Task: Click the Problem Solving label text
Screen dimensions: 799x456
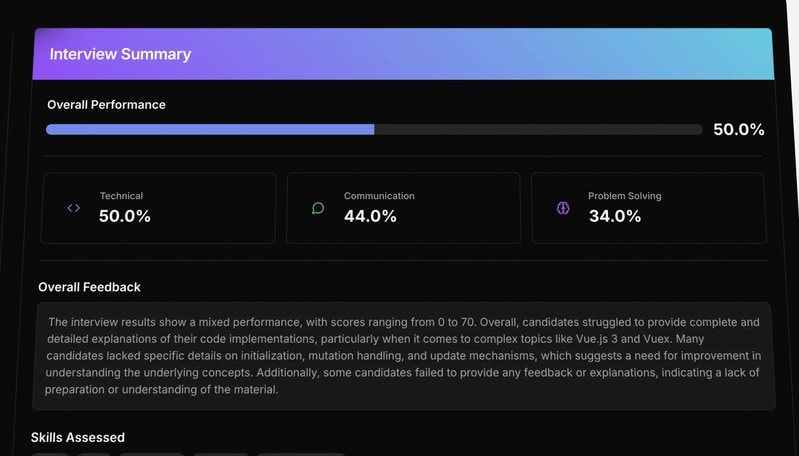Action: tap(624, 196)
